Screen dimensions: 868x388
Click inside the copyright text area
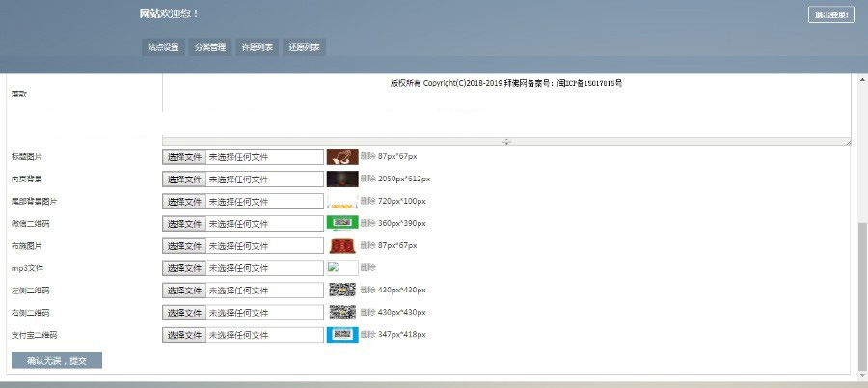point(505,106)
